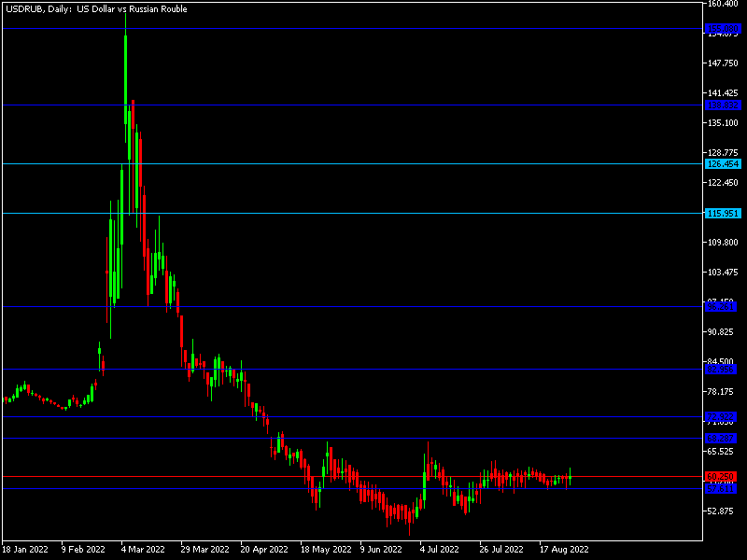
Task: Click the 9 Feb 2022 date label
Action: click(x=83, y=549)
